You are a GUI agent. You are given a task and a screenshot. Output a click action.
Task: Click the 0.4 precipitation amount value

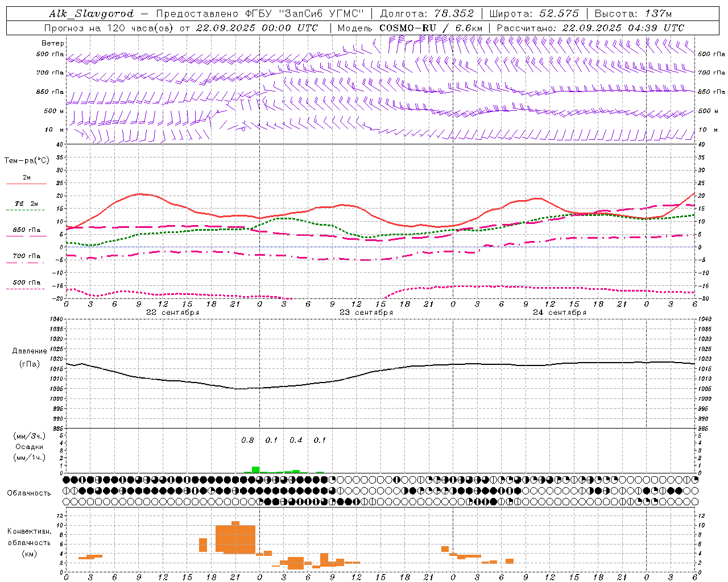click(296, 440)
